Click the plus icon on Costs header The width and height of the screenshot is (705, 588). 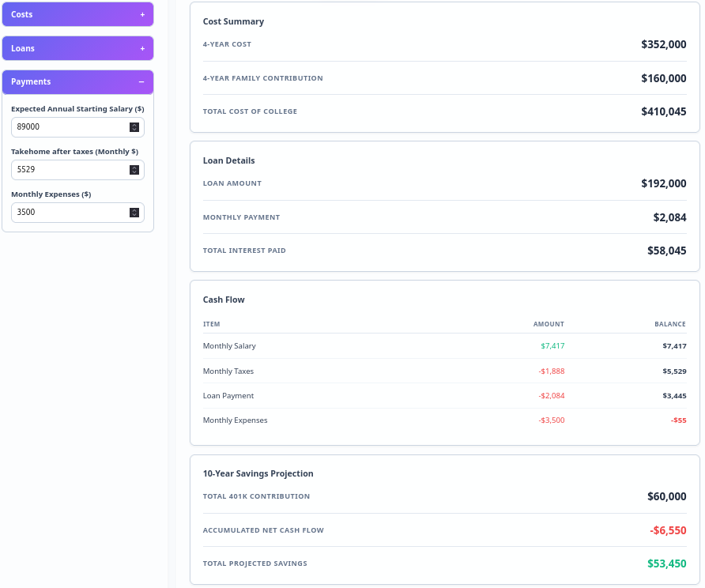(x=142, y=14)
